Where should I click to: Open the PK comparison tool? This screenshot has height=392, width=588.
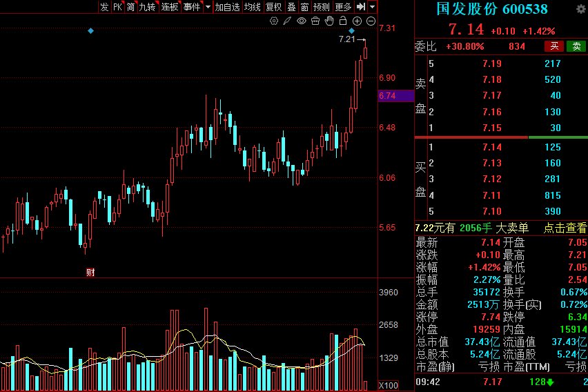(118, 7)
